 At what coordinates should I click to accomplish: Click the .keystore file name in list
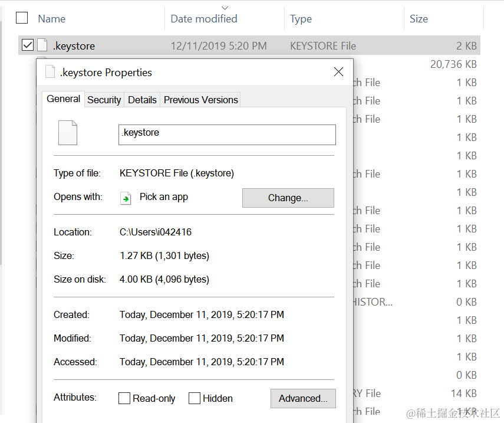coord(74,45)
